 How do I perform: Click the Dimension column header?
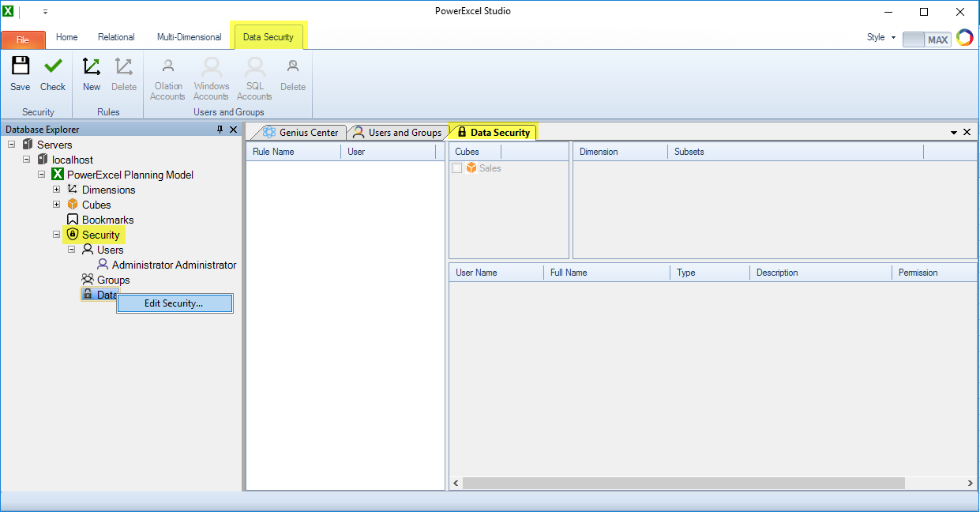[621, 151]
